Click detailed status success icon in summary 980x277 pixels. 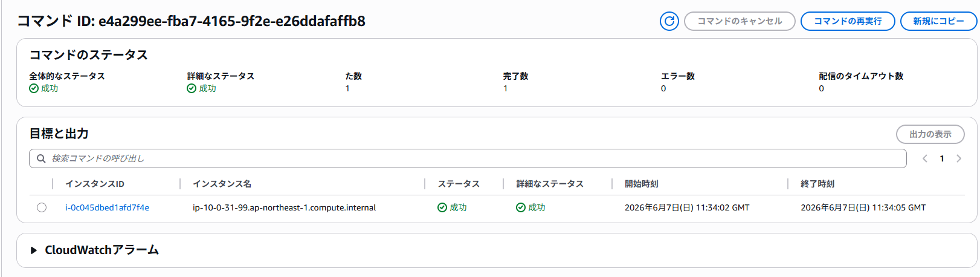coord(192,88)
